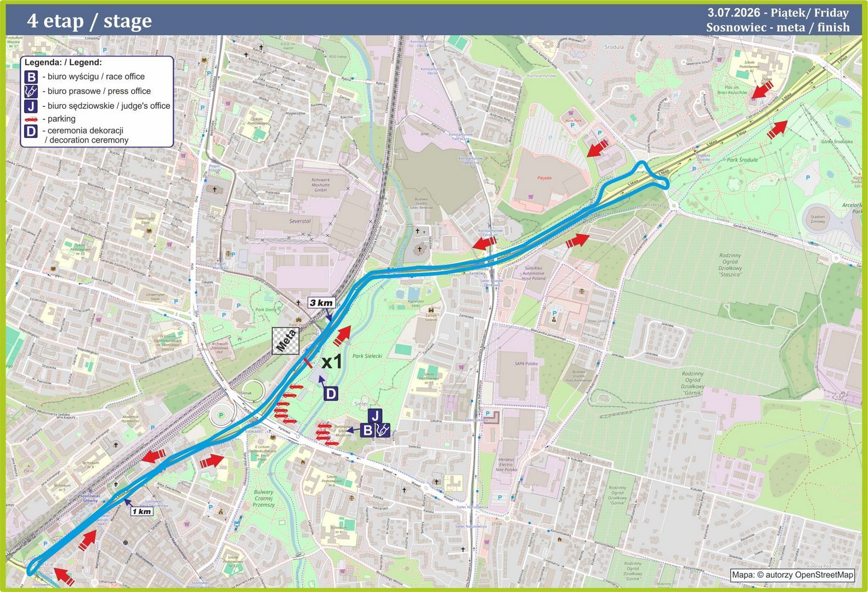Click 'biuro prasowe / press office' legend text
This screenshot has width=868, height=592.
coord(99,91)
